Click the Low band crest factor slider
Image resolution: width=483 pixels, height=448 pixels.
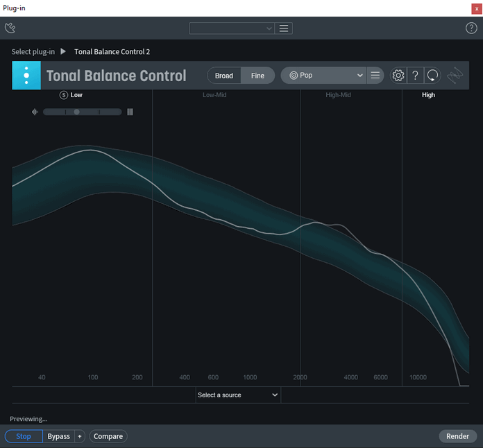pos(82,112)
